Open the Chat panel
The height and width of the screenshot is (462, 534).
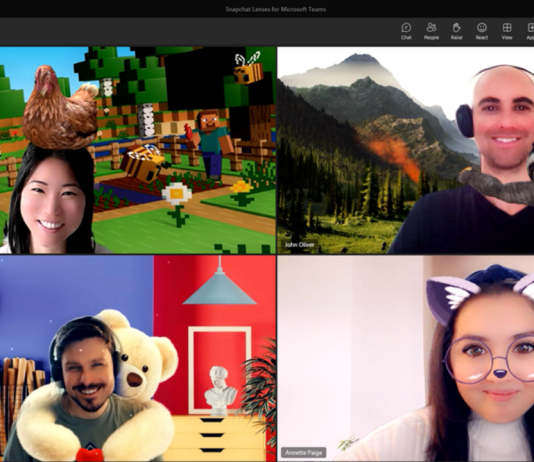[406, 31]
